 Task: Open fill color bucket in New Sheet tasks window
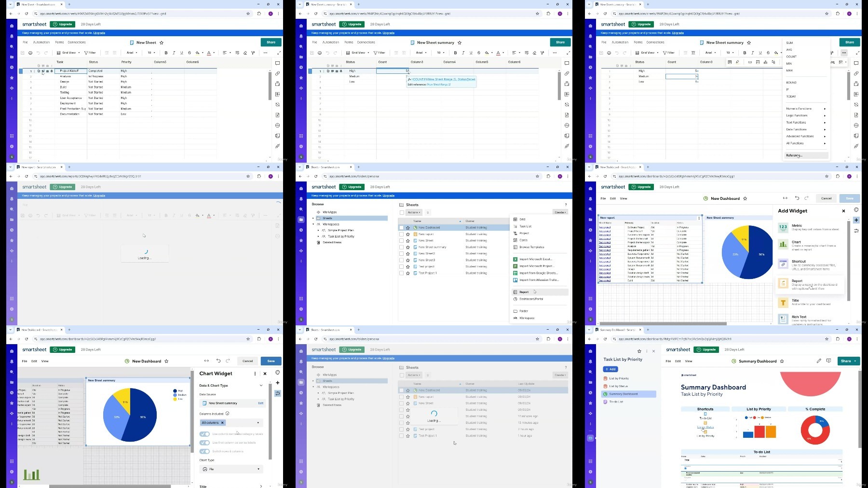[198, 53]
